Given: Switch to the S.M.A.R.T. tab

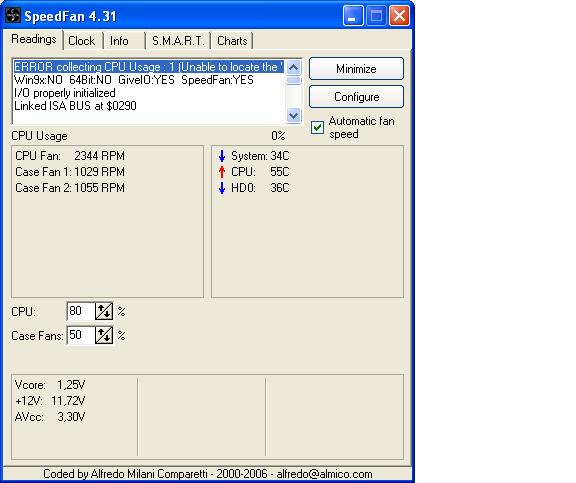Looking at the screenshot, I should pos(178,40).
